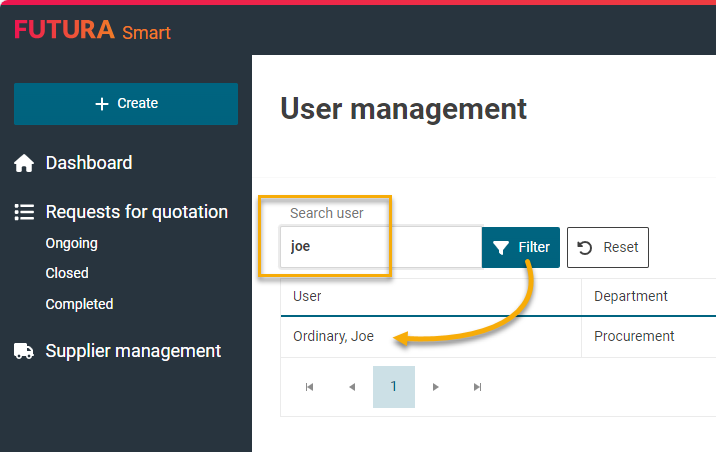Select the Closed requests submenu item
Image resolution: width=716 pixels, height=452 pixels.
click(x=67, y=273)
